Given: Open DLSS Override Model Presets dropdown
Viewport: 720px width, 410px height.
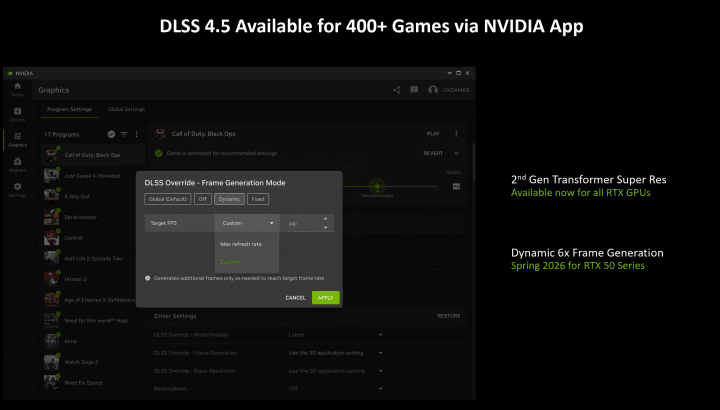Looking at the screenshot, I should (336, 335).
